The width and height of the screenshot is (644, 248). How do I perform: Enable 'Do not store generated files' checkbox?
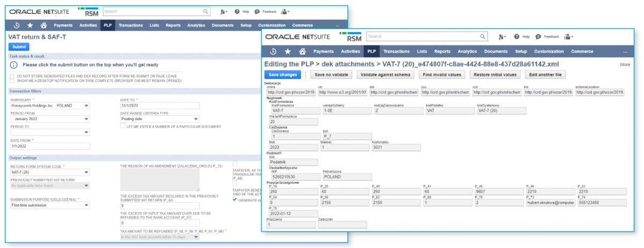[12, 76]
